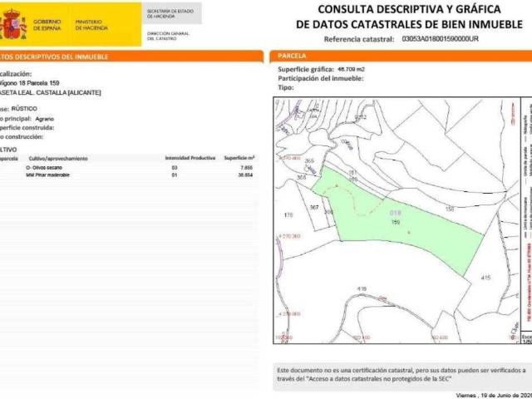
Task: Click parcel label '416' on the map
Action: tap(362, 288)
